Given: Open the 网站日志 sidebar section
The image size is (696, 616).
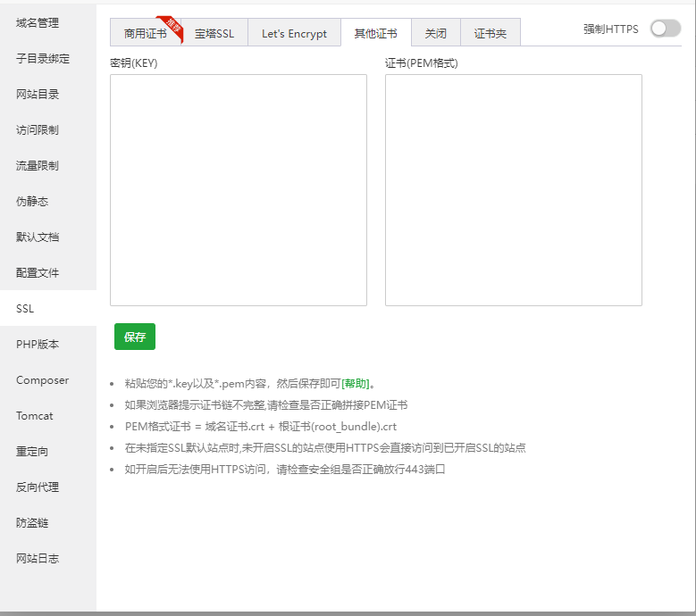Looking at the screenshot, I should (48, 558).
